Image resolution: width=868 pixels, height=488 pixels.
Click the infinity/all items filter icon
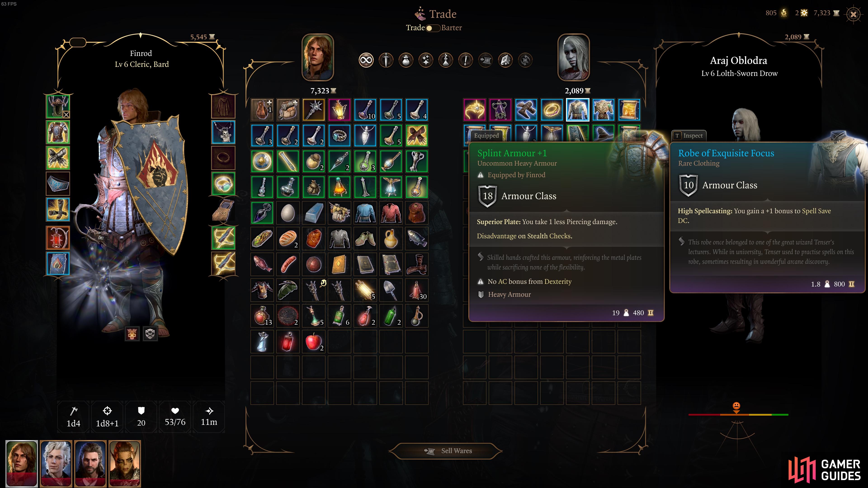[366, 60]
